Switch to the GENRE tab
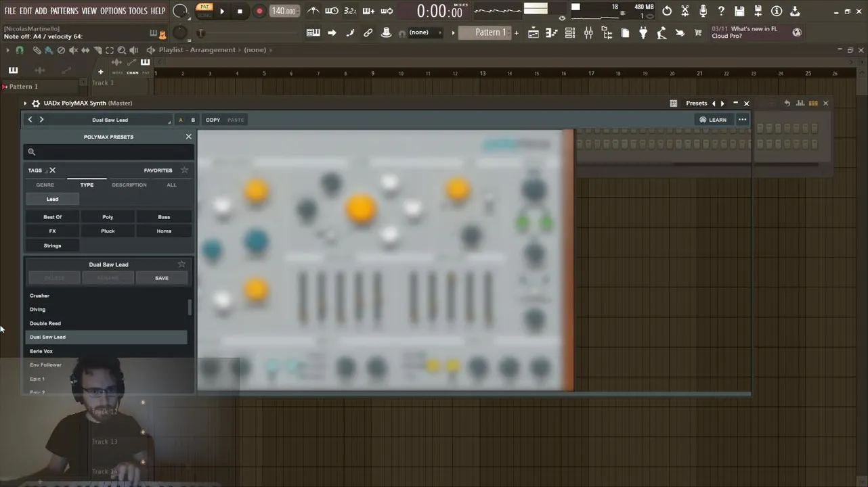Image resolution: width=868 pixels, height=487 pixels. click(x=45, y=185)
